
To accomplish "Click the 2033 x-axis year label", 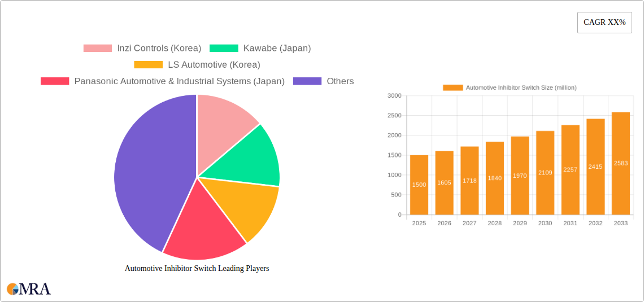I will pyautogui.click(x=621, y=223).
